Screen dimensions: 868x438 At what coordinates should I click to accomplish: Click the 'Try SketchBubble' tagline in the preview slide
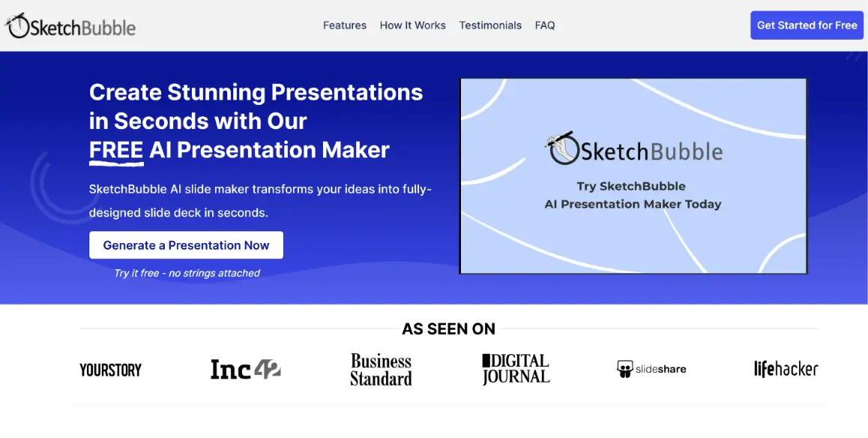coord(632,187)
